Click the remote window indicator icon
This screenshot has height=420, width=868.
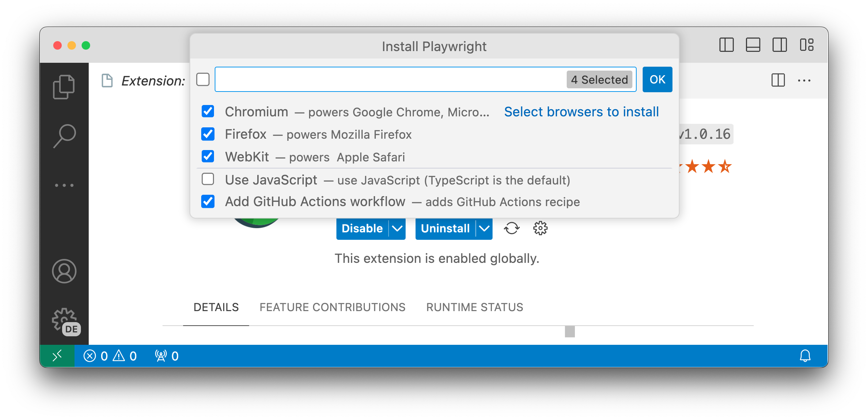tap(57, 356)
